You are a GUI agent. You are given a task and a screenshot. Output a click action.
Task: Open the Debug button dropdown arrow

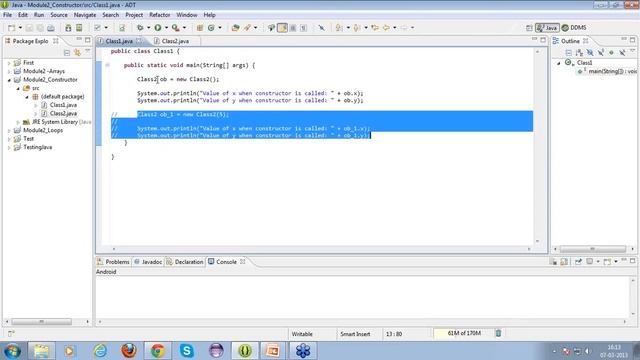pyautogui.click(x=148, y=28)
